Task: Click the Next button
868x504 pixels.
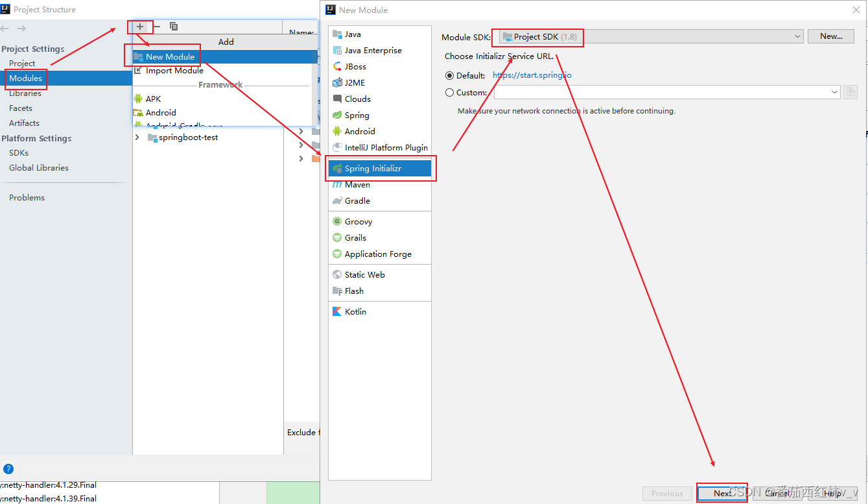Action: point(721,494)
